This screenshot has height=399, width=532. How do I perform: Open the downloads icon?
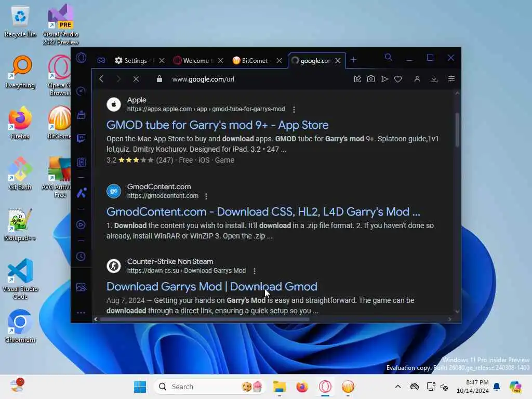pos(434,79)
